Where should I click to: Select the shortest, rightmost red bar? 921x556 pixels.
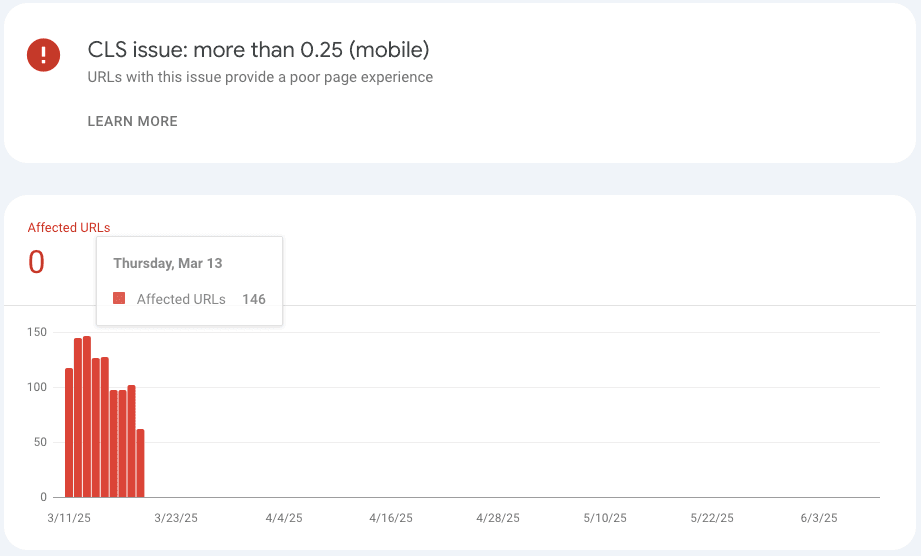tap(140, 463)
